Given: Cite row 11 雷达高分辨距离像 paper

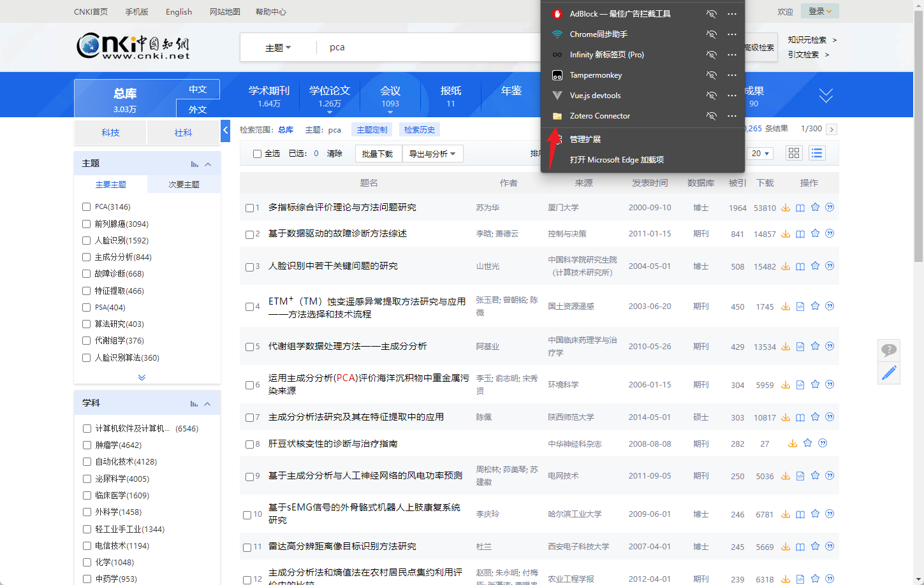Looking at the screenshot, I should pos(830,546).
